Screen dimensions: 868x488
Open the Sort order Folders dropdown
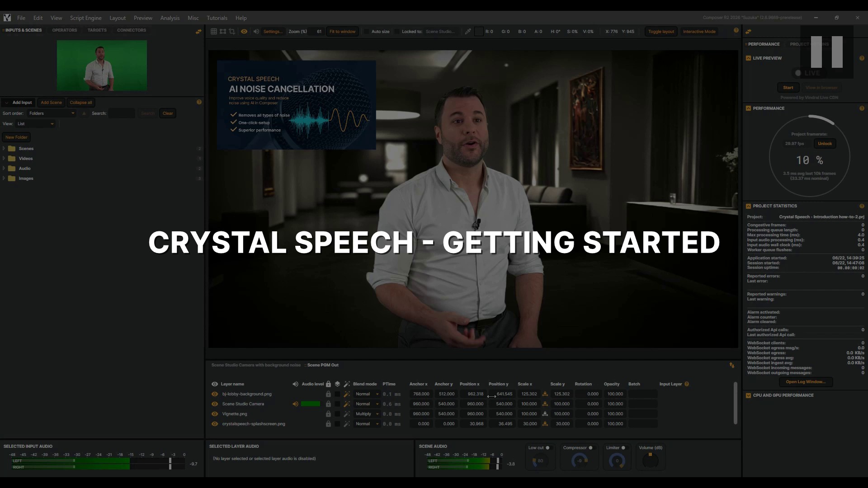coord(51,113)
